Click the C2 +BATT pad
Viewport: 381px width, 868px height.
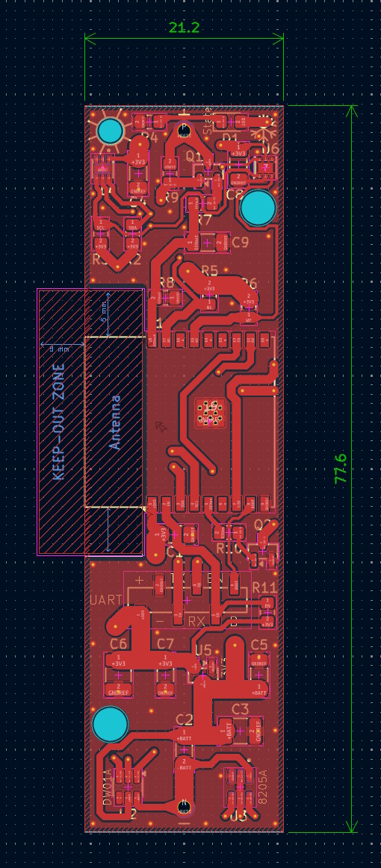point(185,735)
